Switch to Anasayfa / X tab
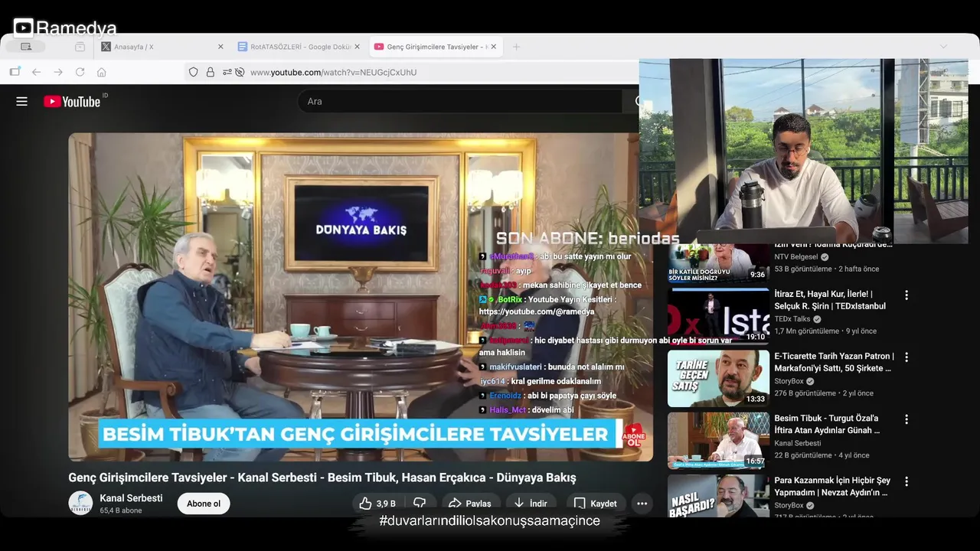 (x=162, y=47)
